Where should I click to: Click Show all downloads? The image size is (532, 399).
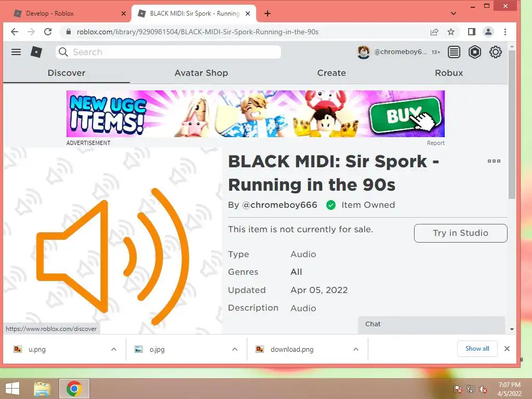(x=477, y=349)
